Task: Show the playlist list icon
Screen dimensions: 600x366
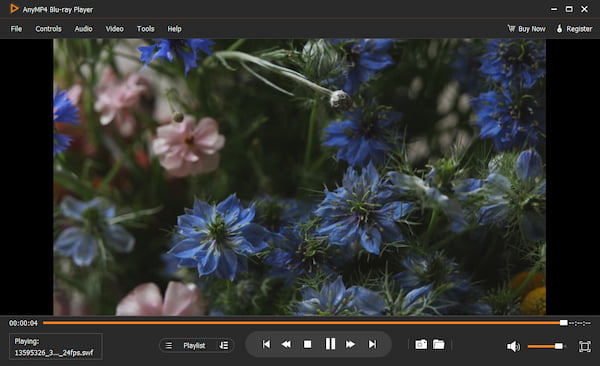Action: (x=169, y=345)
